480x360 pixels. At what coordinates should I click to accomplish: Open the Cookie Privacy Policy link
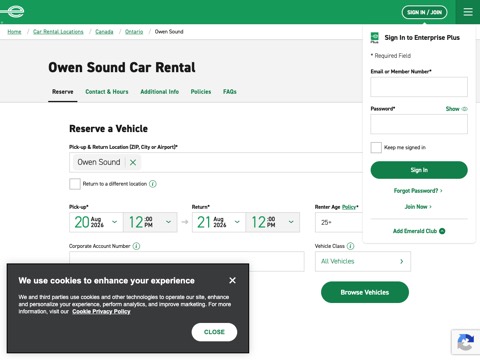click(x=101, y=312)
